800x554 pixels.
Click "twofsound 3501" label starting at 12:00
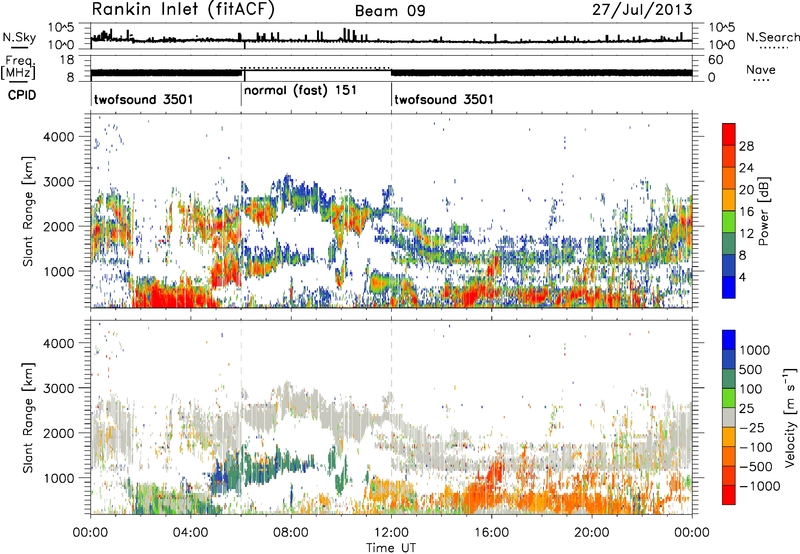[x=444, y=99]
